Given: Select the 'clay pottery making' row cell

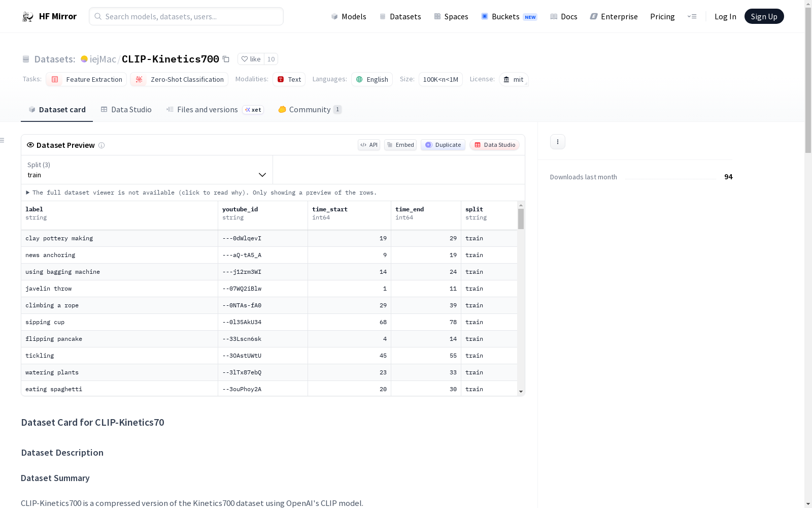Looking at the screenshot, I should pyautogui.click(x=119, y=238).
